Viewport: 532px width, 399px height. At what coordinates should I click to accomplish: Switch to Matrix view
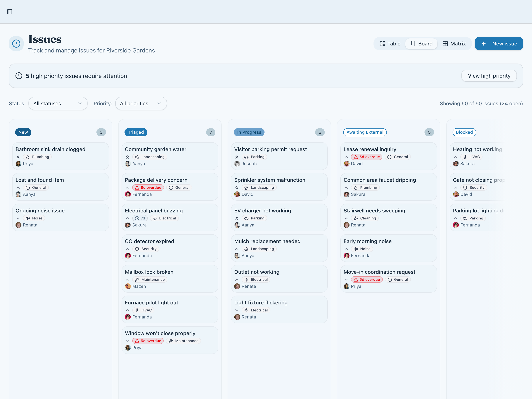[x=454, y=44]
